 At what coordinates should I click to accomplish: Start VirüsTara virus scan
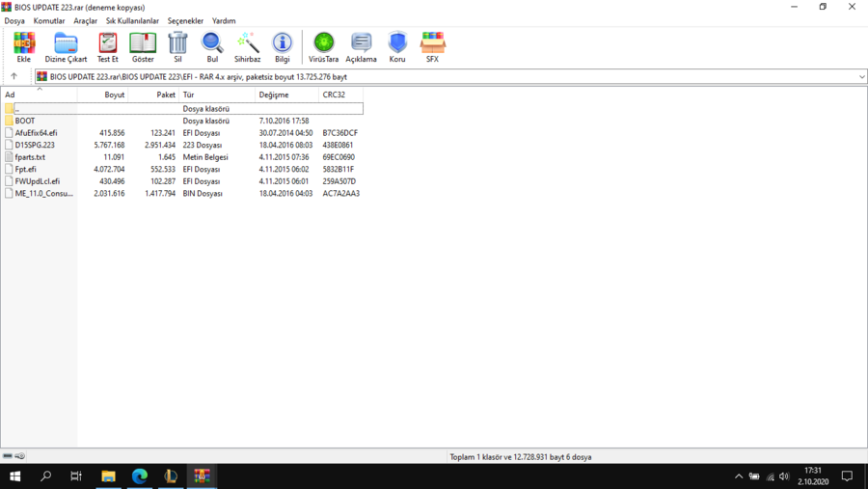[x=323, y=46]
